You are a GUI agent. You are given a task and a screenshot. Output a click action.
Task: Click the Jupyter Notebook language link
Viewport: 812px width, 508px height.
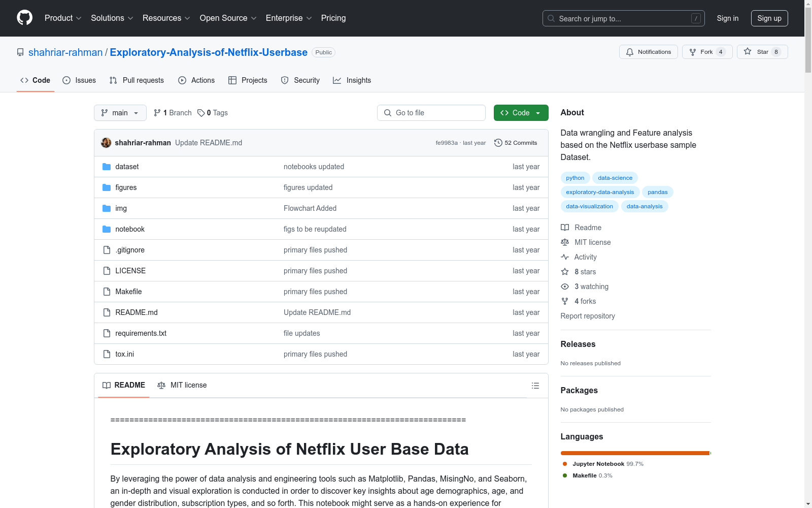[x=603, y=464]
